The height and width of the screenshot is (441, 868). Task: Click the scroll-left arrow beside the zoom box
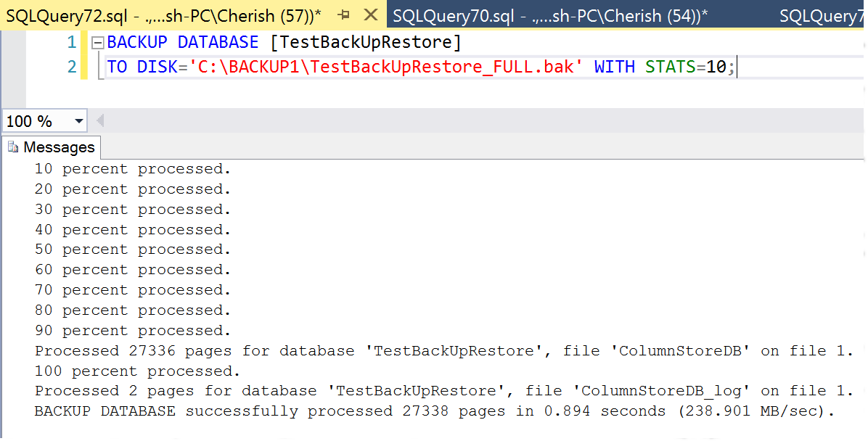pyautogui.click(x=99, y=120)
